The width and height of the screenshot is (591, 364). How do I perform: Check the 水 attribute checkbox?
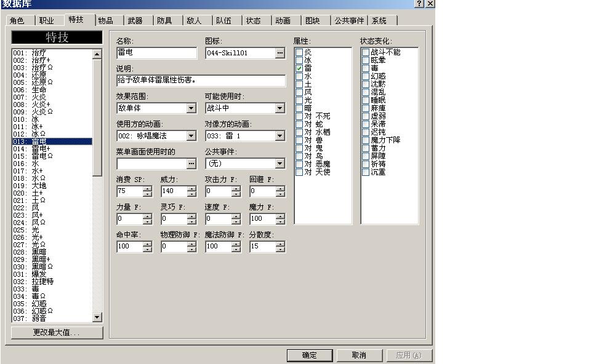(299, 76)
